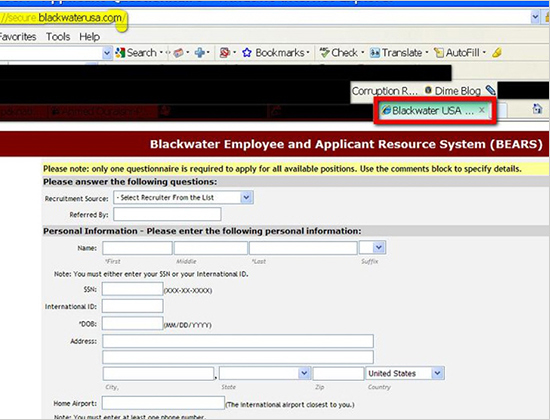Expand the Translate dropdown arrow
Viewport: 550px width, 420px height.
[x=427, y=53]
